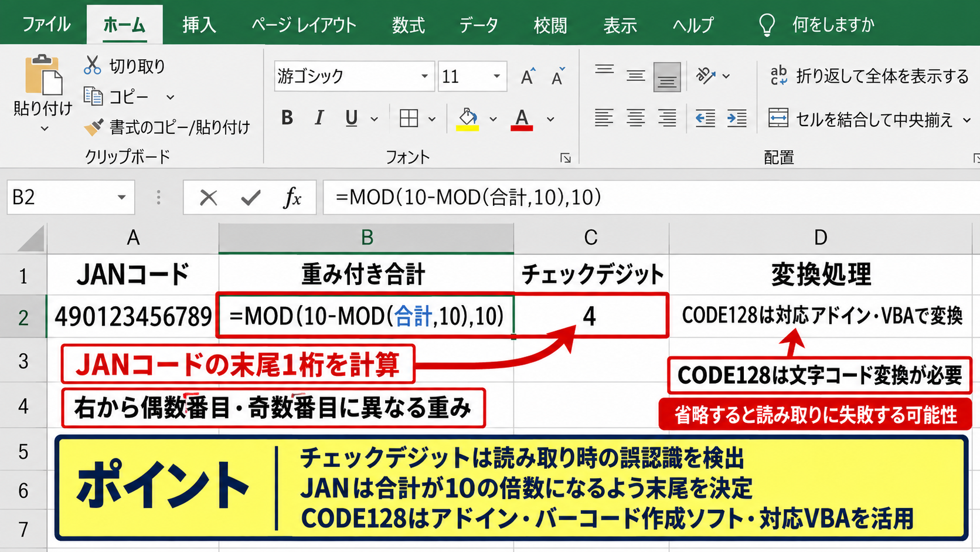This screenshot has width=980, height=552.
Task: Toggle Italic formatting
Action: [319, 118]
